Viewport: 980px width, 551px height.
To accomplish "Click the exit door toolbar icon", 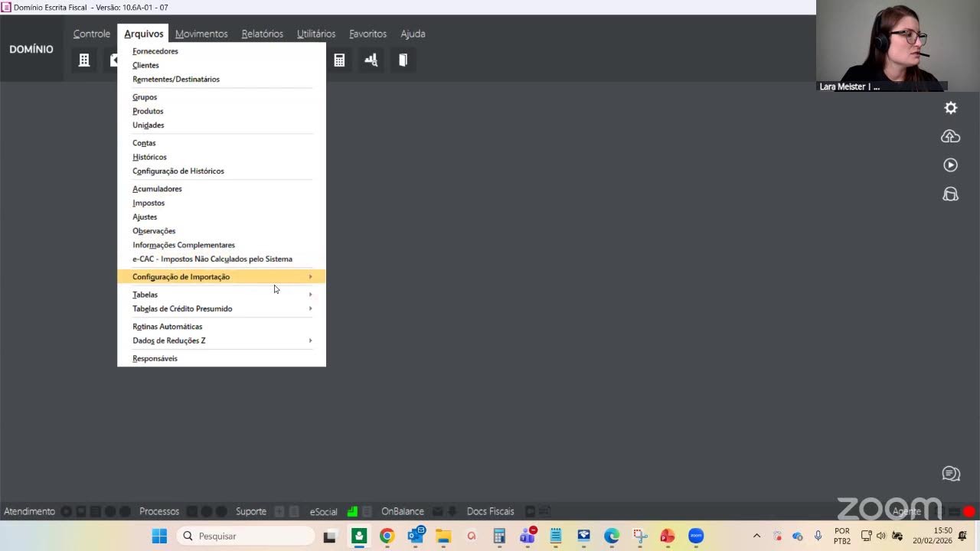I will coord(403,60).
